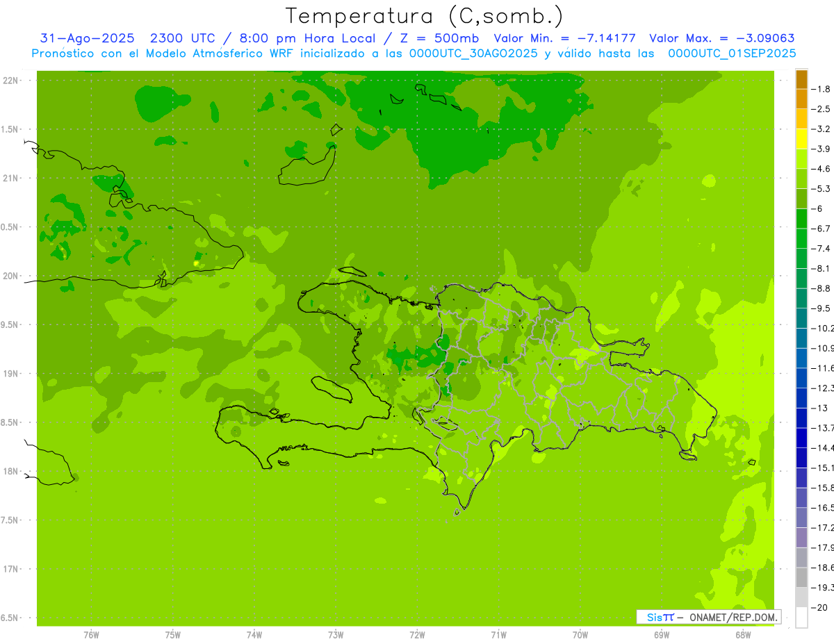This screenshot has height=644, width=834.
Task: Click the '17N' latitude axis label
Action: click(11, 569)
